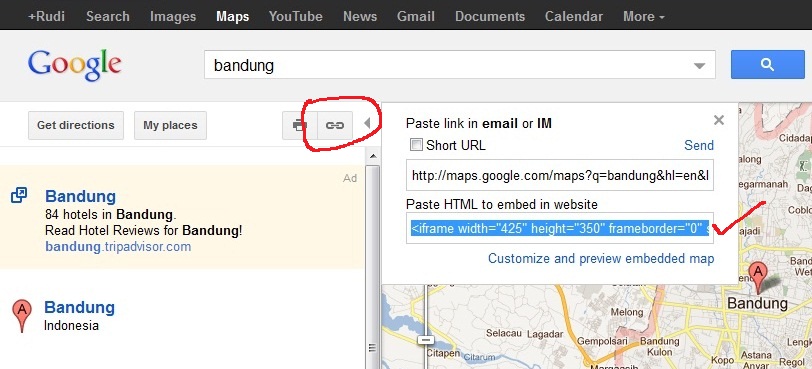Open the +Rudi profile link
The height and width of the screenshot is (369, 812).
click(47, 17)
